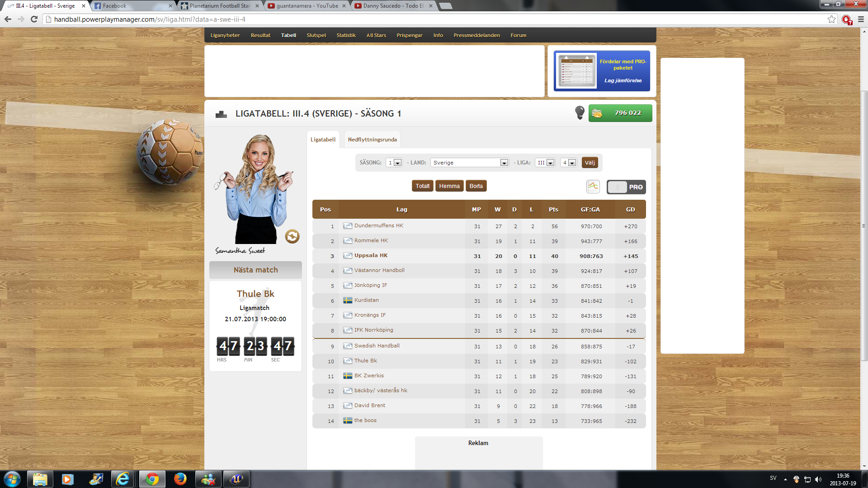Click the Windows Live Messenger taskbar icon
Viewport: 868px width, 488px height.
pyautogui.click(x=208, y=479)
